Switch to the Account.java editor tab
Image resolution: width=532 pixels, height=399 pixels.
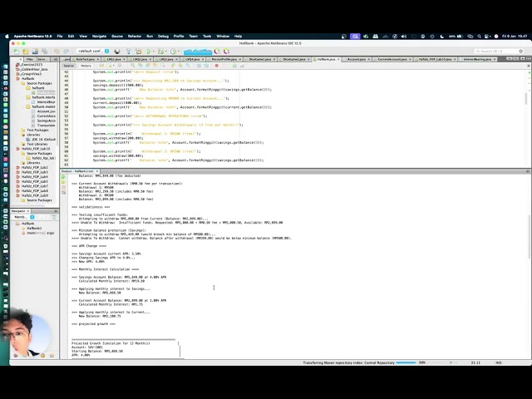pyautogui.click(x=356, y=59)
